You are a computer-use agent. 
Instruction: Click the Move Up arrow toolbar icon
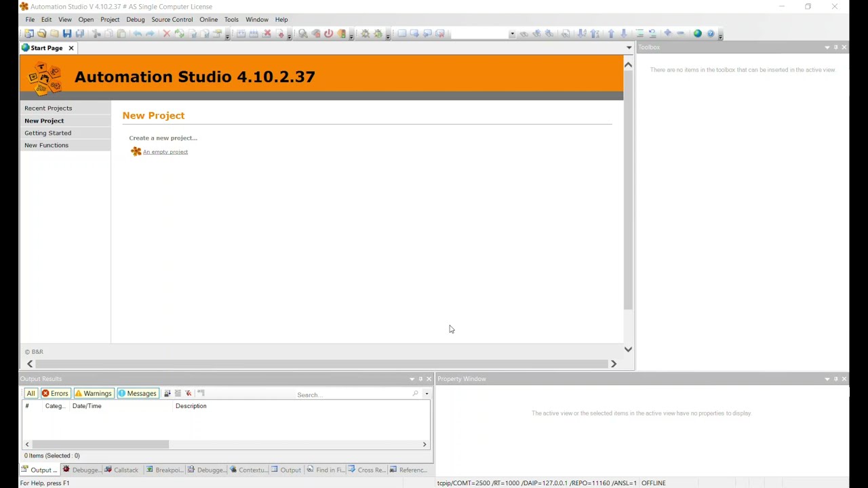coord(611,33)
